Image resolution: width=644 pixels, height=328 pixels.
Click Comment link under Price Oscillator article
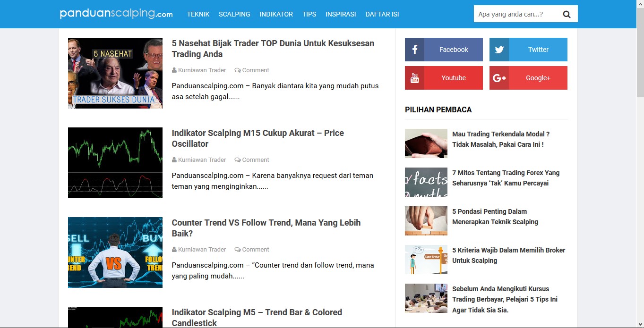coord(256,160)
